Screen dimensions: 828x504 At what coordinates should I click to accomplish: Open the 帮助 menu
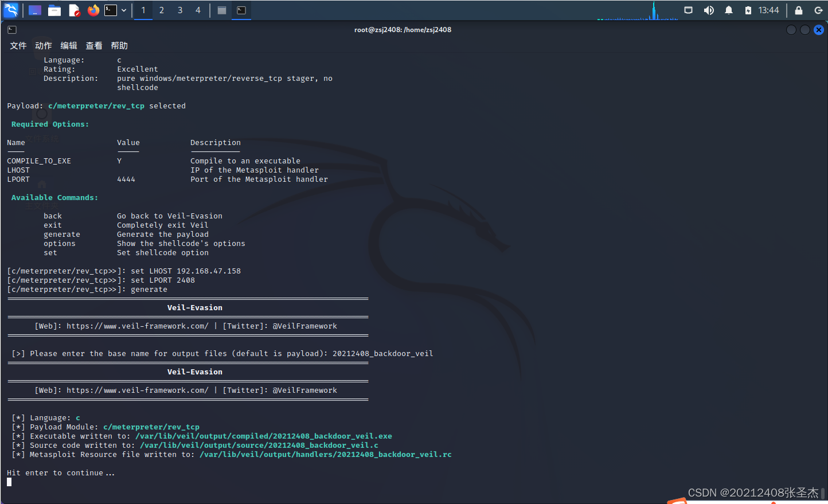[119, 46]
